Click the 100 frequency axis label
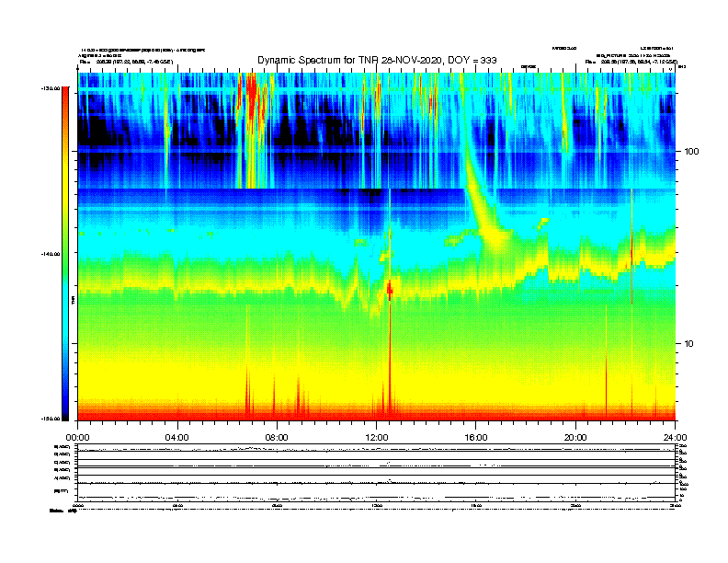The width and height of the screenshot is (728, 563). coord(691,152)
